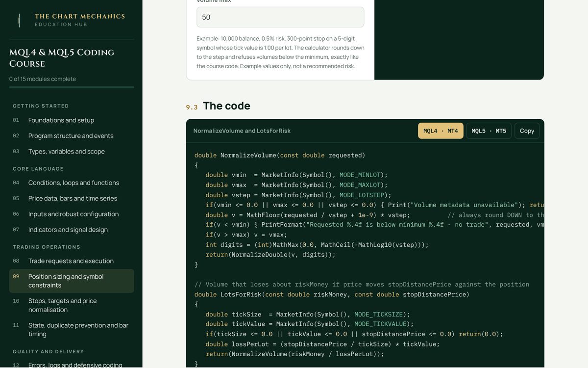Click the Getting Started section label
588x368 pixels.
coord(41,106)
